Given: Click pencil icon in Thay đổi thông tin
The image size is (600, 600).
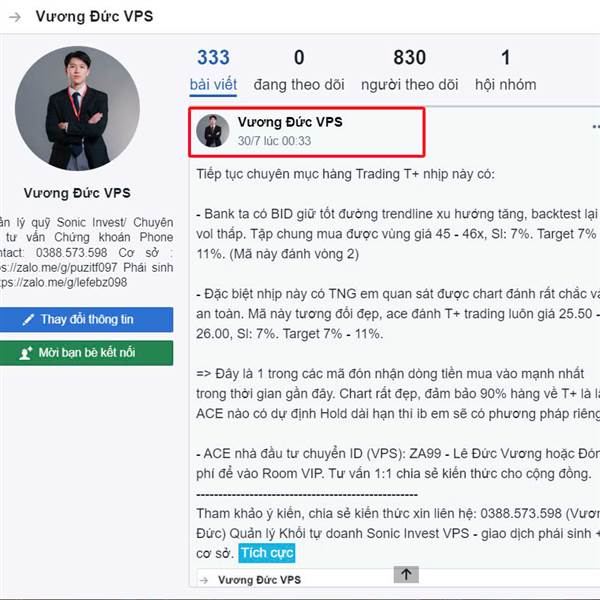Looking at the screenshot, I should [28, 320].
